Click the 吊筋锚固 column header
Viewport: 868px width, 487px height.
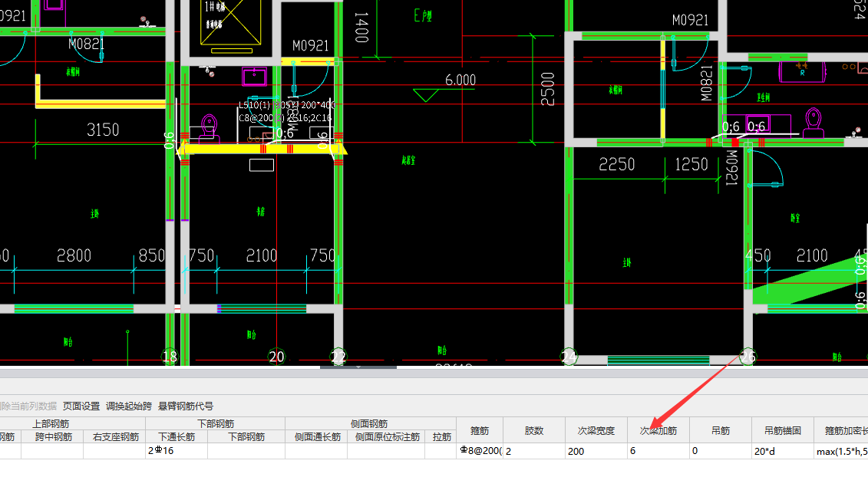[x=782, y=430]
